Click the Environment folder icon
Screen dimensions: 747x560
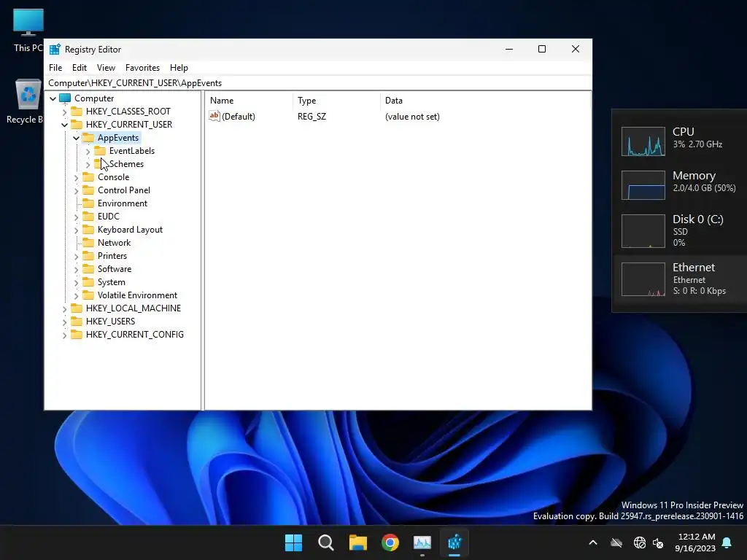pos(88,203)
